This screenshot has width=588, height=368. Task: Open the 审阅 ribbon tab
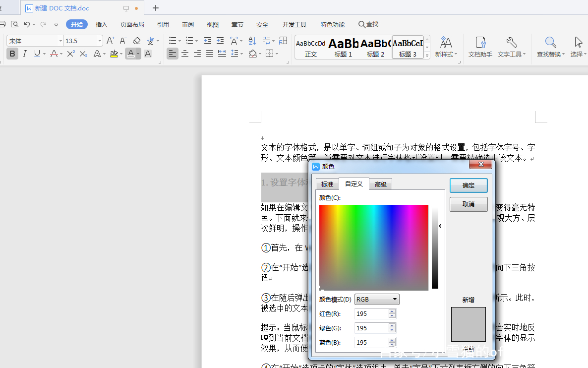coord(188,24)
